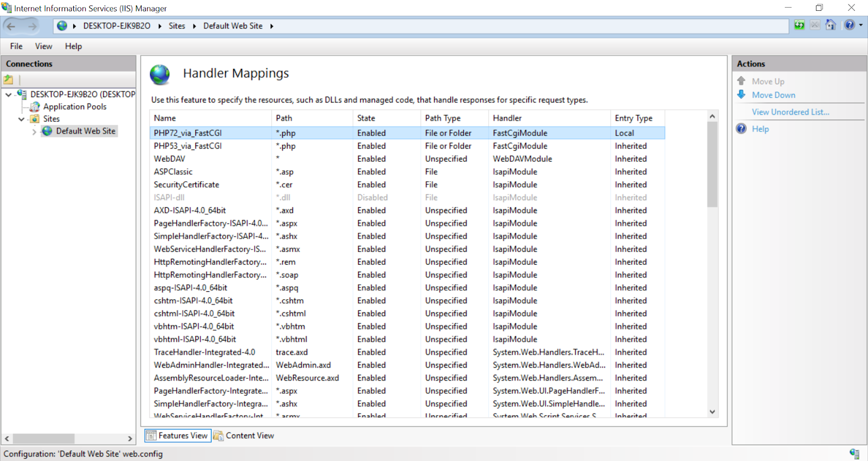The image size is (868, 461).
Task: Select the DESKTOP-EJK9B2O server label in the tree
Action: click(x=83, y=94)
